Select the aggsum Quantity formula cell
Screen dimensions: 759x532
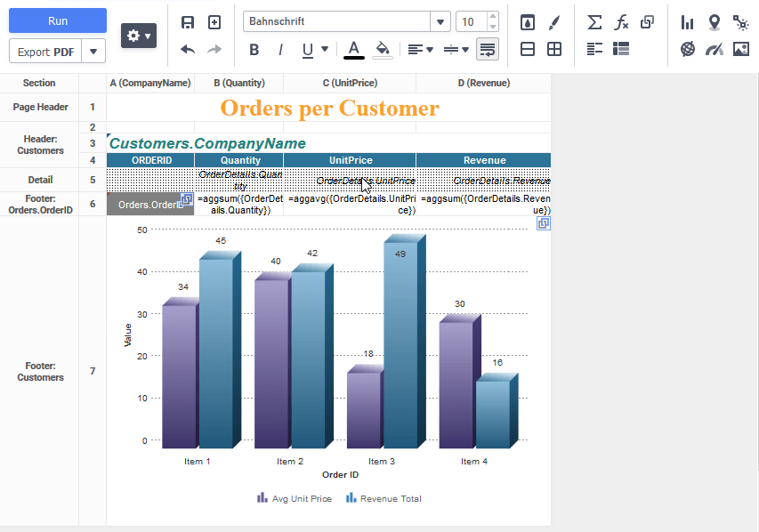[x=239, y=205]
